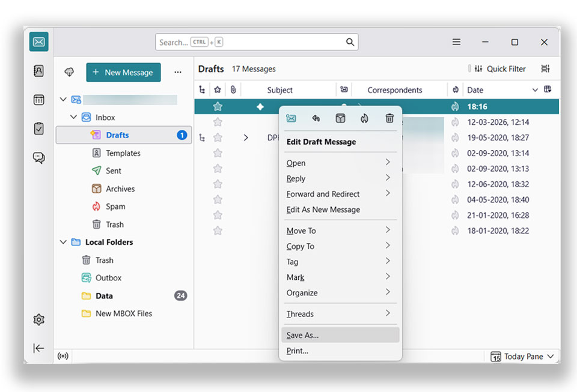Sort by read status column header
The image size is (577, 392).
344,89
